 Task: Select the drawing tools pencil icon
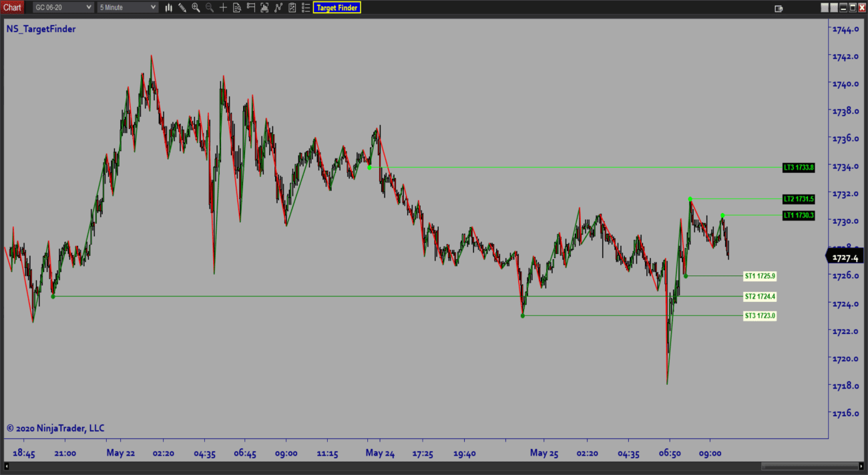point(182,7)
